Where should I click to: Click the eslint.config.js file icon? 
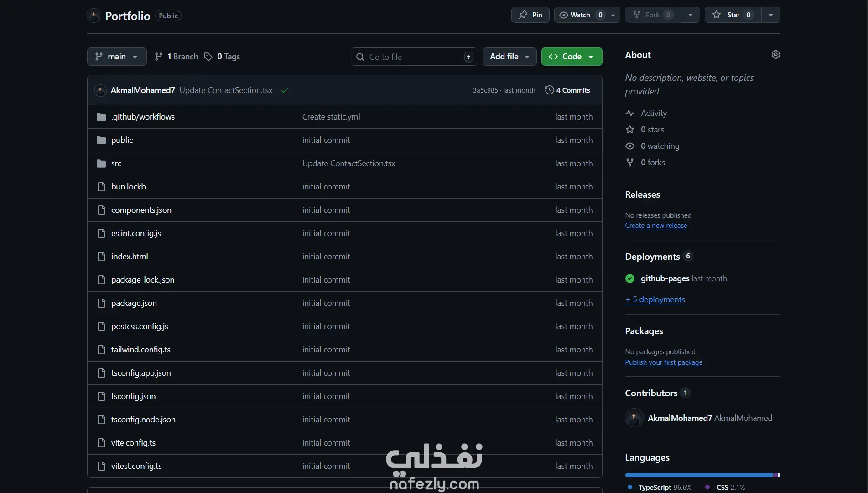coord(101,233)
